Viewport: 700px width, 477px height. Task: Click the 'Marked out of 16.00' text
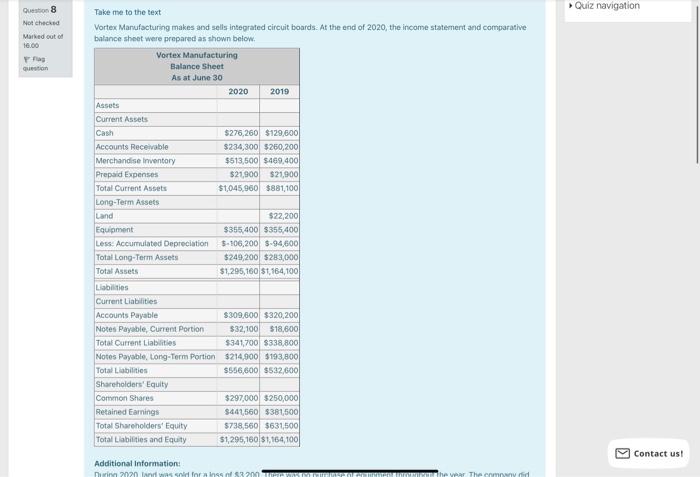[43, 41]
